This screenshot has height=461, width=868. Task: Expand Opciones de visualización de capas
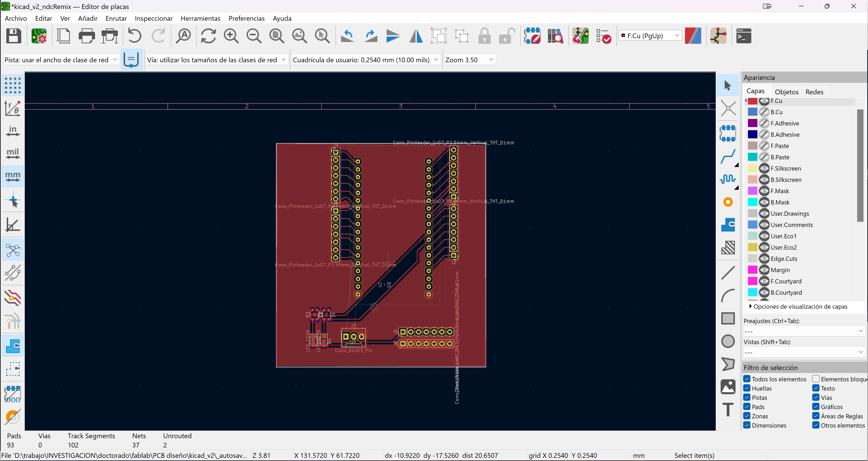(798, 306)
